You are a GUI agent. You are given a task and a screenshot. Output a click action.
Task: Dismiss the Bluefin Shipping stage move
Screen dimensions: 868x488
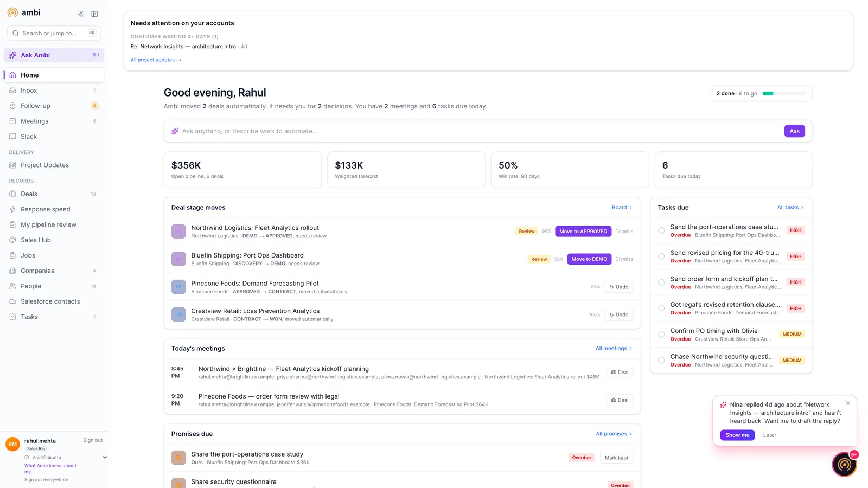coord(624,259)
